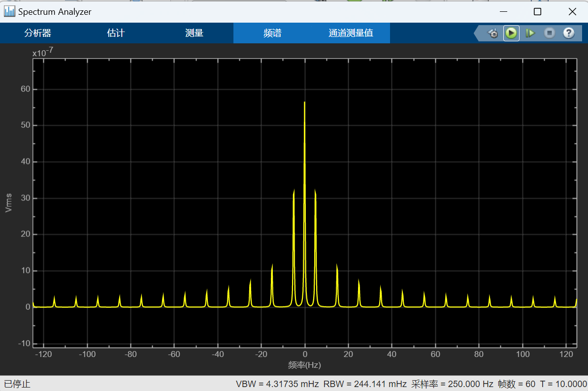This screenshot has height=391, width=588.
Task: Open help via the question mark icon
Action: [568, 33]
